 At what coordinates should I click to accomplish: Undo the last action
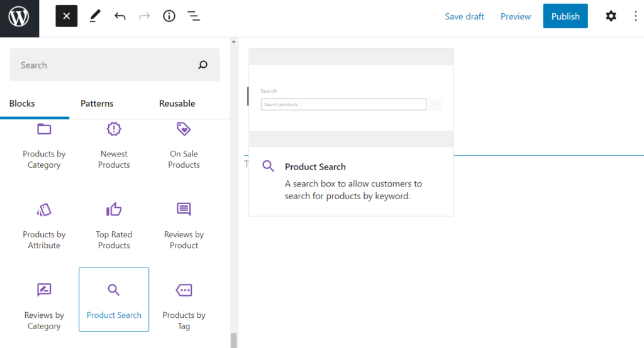(120, 16)
